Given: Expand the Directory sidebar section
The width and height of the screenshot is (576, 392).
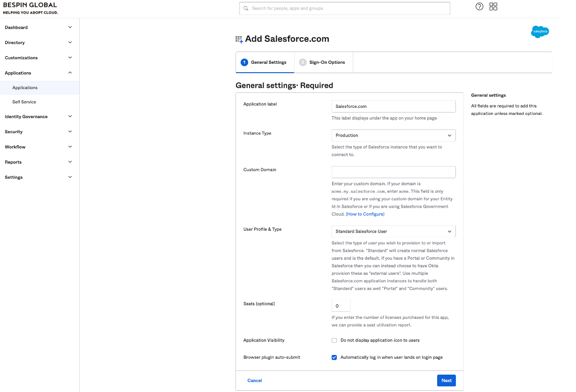Looking at the screenshot, I should tap(38, 43).
